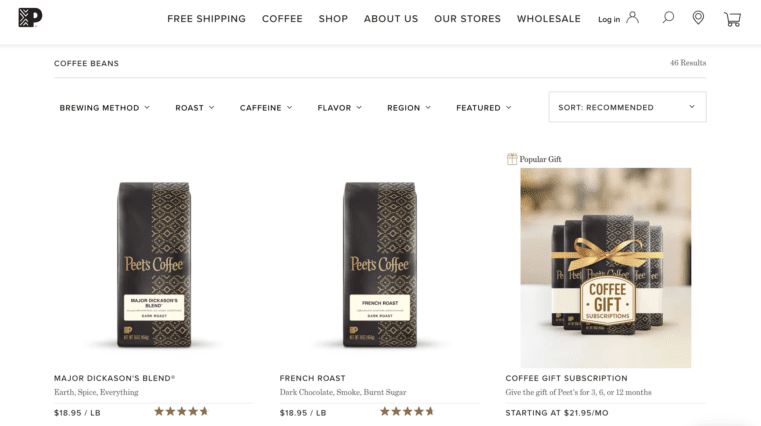Viewport: 761px width, 426px height.
Task: Click the Peet's logo home icon
Action: pos(30,18)
